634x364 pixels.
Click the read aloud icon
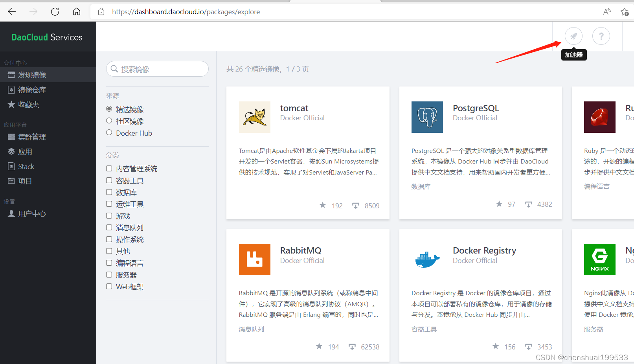pos(607,12)
